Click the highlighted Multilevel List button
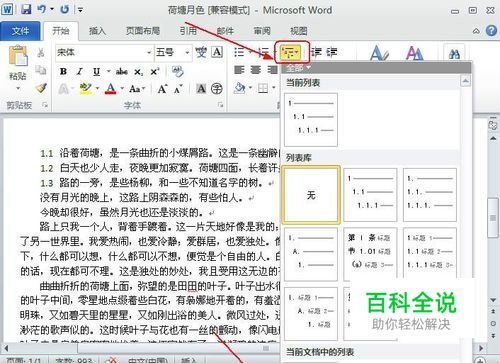500x363 pixels. pyautogui.click(x=291, y=52)
